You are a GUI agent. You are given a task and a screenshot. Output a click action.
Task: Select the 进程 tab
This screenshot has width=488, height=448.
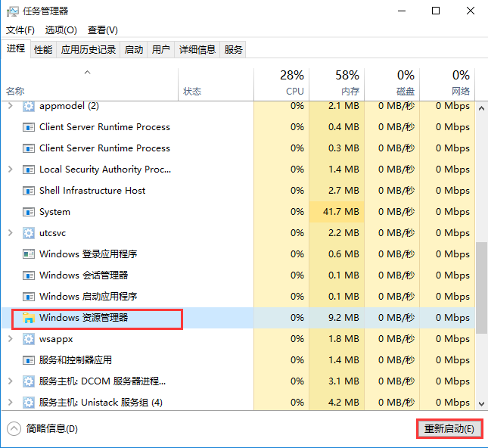pos(16,48)
